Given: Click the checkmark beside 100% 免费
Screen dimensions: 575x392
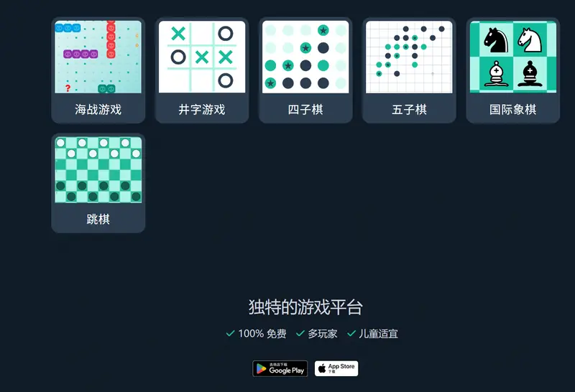Looking at the screenshot, I should [x=230, y=333].
